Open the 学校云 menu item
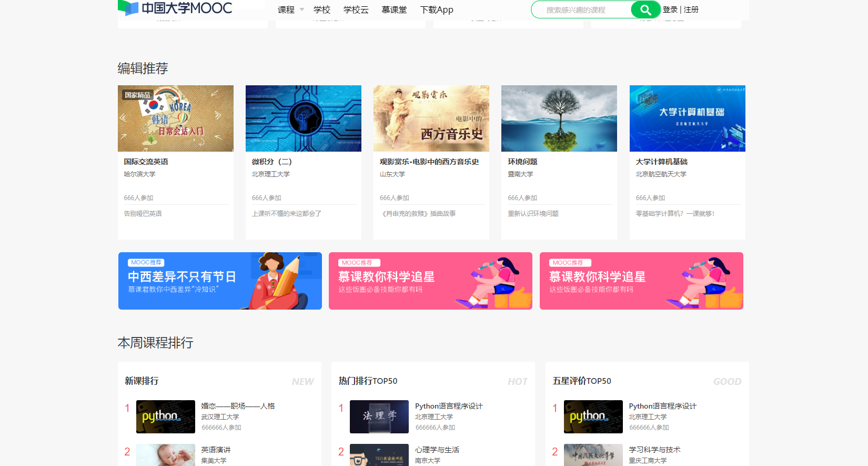 click(356, 9)
